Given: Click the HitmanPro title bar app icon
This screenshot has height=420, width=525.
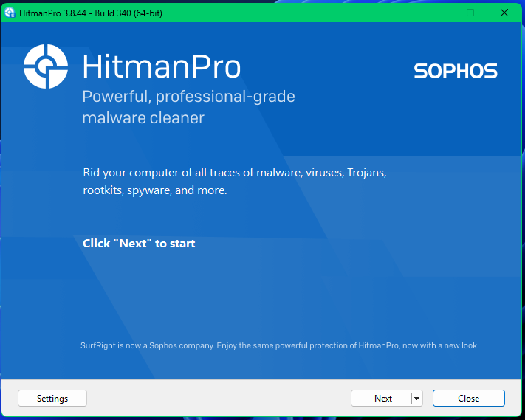Looking at the screenshot, I should 10,13.
